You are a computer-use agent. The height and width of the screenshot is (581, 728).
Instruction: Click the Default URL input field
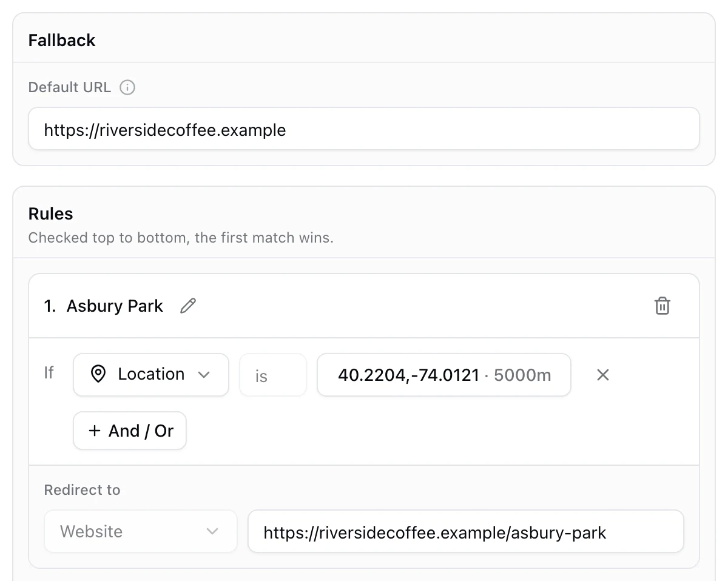364,129
